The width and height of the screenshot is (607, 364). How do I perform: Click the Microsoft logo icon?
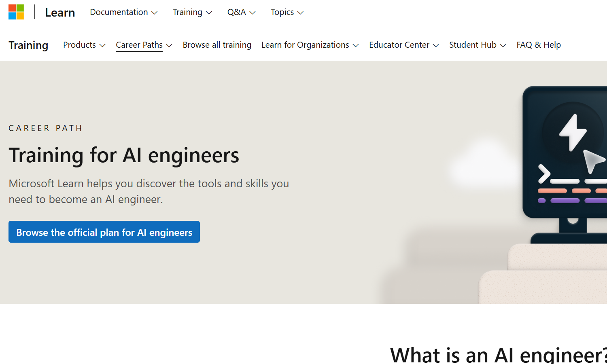tap(16, 12)
